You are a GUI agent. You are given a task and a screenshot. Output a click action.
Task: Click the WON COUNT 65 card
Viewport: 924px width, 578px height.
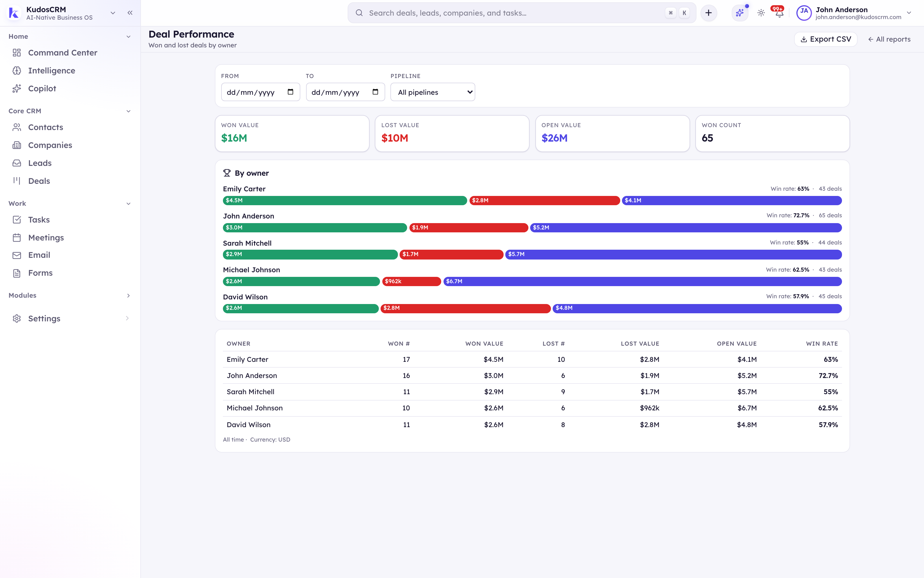[772, 134]
